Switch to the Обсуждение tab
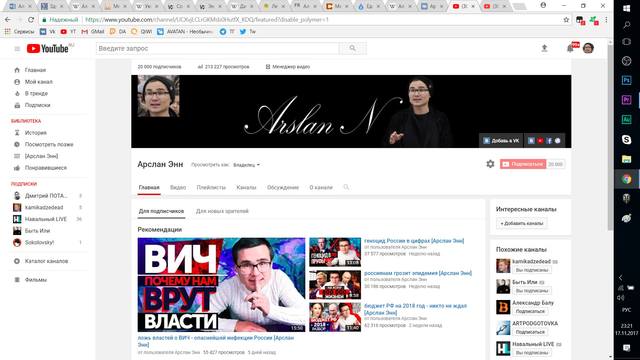The image size is (640, 360). click(x=283, y=187)
